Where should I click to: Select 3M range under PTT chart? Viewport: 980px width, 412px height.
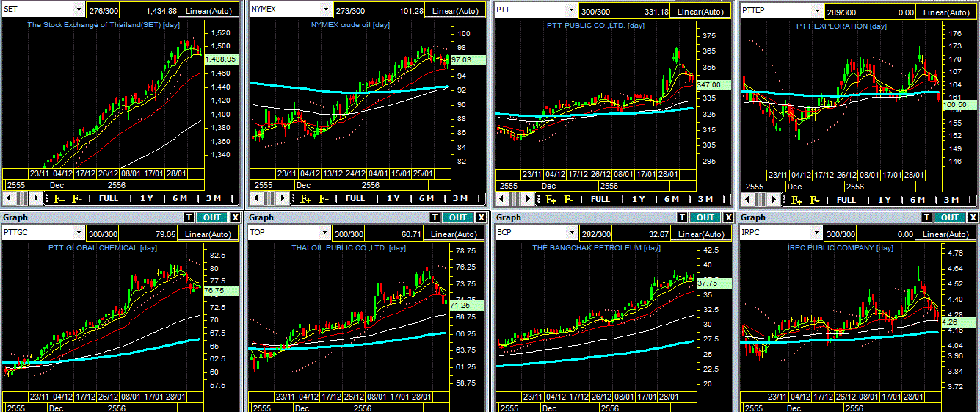click(705, 199)
